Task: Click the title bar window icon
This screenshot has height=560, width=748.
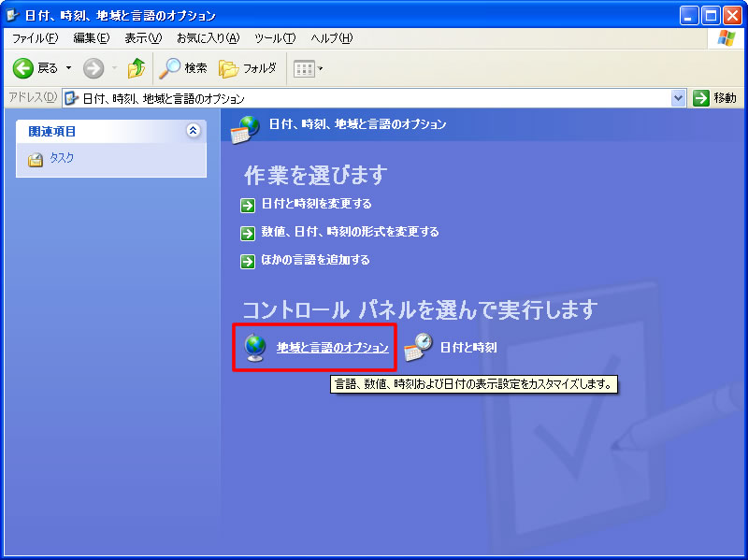Action: (x=12, y=15)
